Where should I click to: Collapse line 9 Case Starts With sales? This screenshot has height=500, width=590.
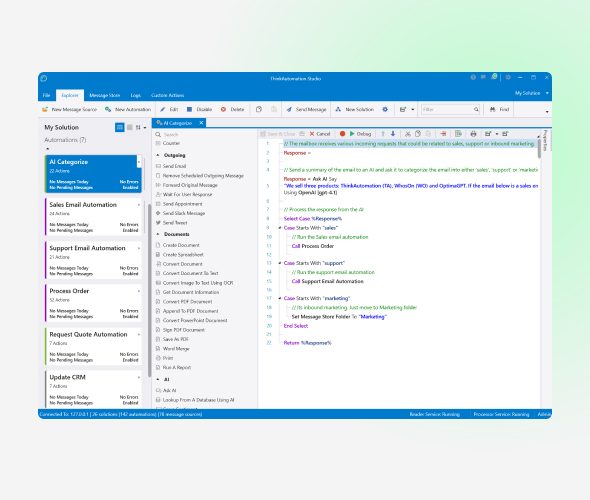point(280,228)
